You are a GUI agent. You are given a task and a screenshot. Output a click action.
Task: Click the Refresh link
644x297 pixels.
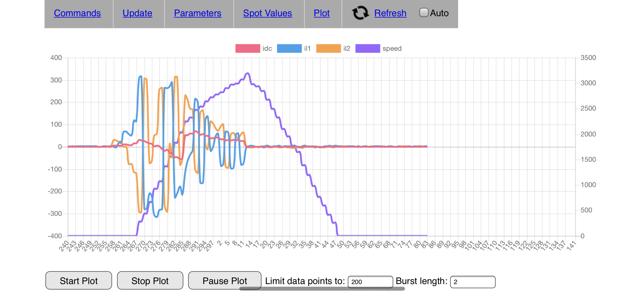point(390,13)
